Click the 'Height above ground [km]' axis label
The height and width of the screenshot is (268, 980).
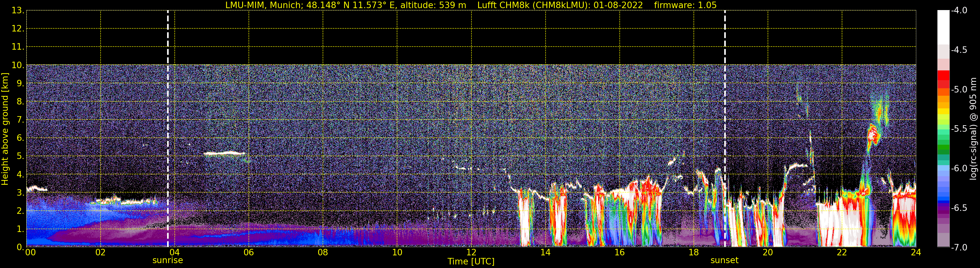coord(5,129)
